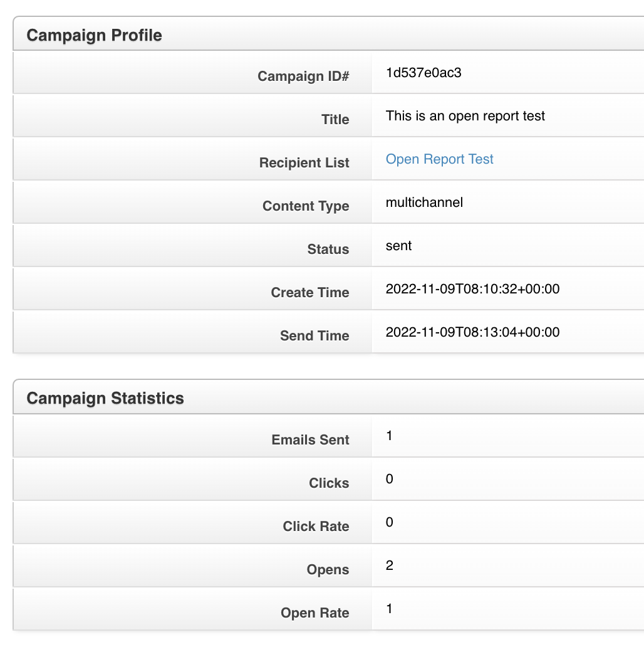Click the Campaign Statistics section header
Image resolution: width=644 pixels, height=647 pixels.
click(105, 398)
